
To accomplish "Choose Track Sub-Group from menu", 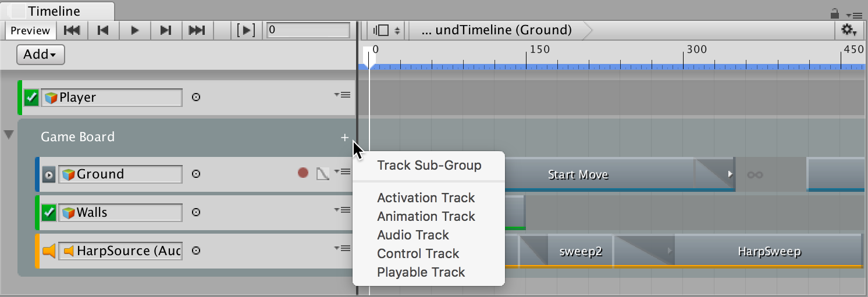I will point(429,165).
